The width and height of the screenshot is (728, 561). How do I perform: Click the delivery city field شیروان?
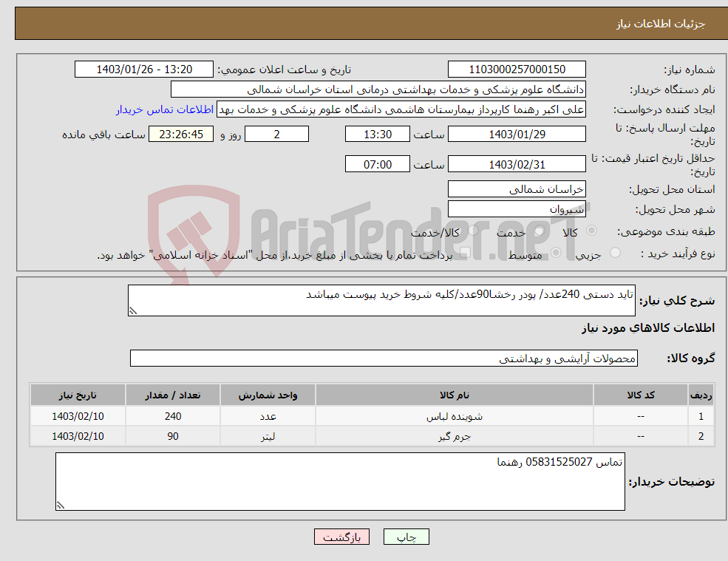click(x=517, y=209)
